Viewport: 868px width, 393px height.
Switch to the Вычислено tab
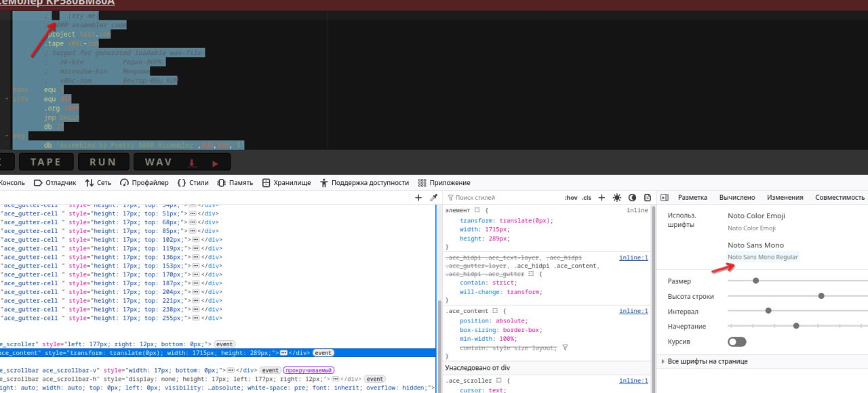tap(737, 198)
